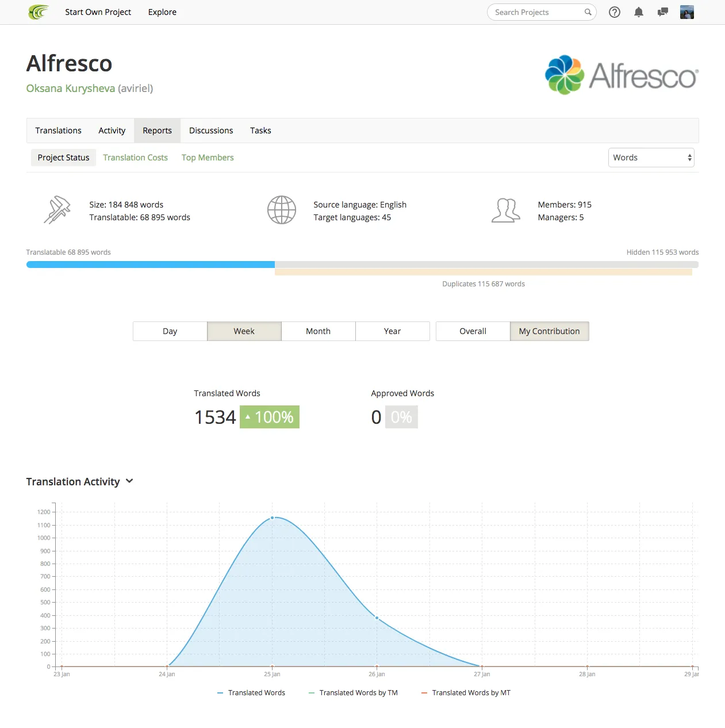Viewport: 725px width, 728px height.
Task: Toggle Translated Words by TM legend
Action: click(x=353, y=693)
